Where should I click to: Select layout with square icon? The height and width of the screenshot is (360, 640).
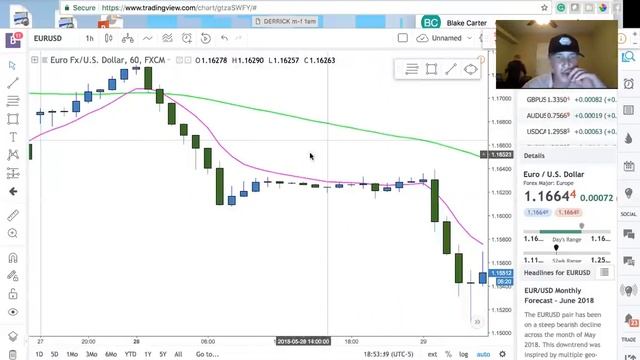(x=403, y=38)
